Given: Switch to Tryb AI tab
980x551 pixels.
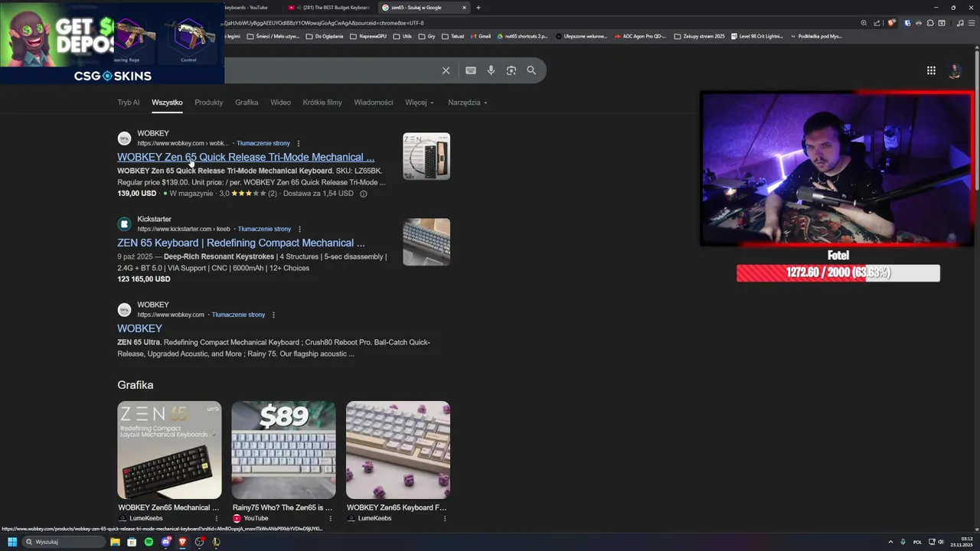Looking at the screenshot, I should pyautogui.click(x=129, y=103).
